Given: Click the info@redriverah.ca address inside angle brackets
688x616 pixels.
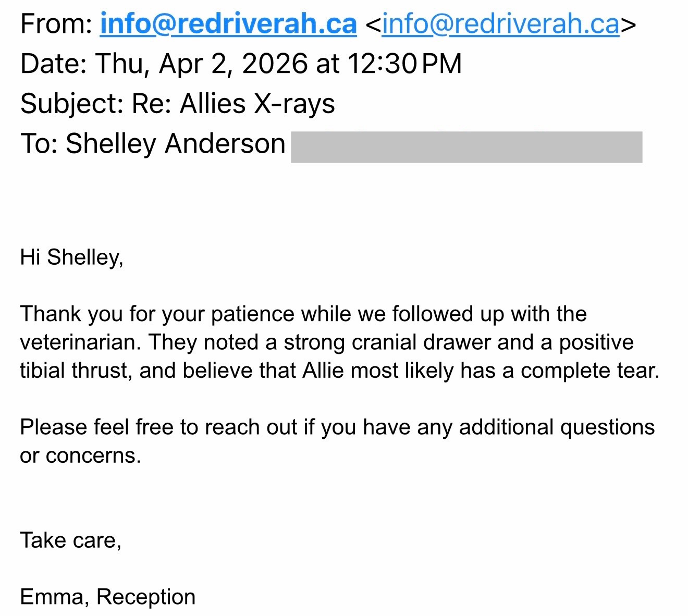Looking at the screenshot, I should (x=500, y=24).
